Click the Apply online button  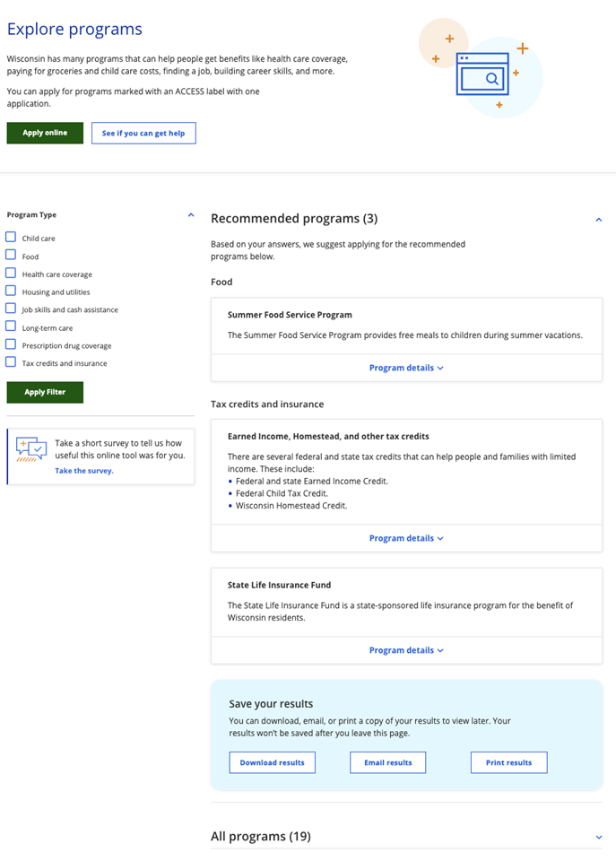(x=45, y=133)
